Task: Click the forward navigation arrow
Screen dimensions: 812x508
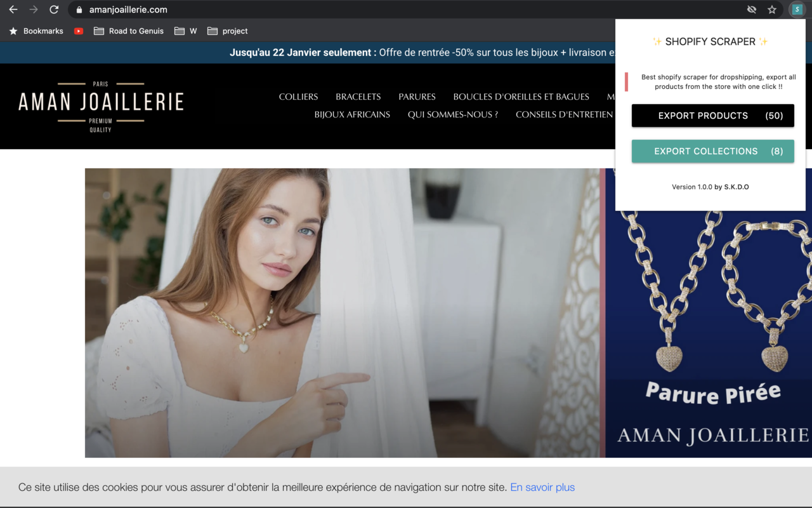Action: click(x=33, y=10)
